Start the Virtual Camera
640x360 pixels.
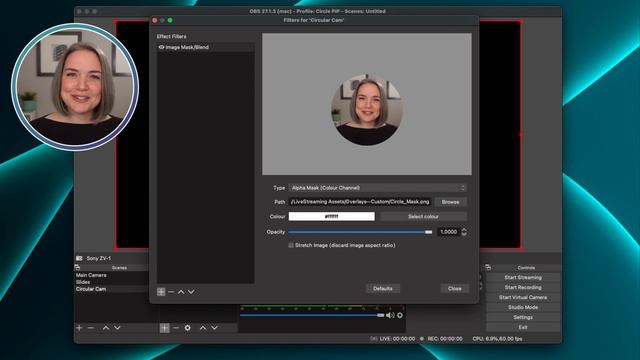523,298
